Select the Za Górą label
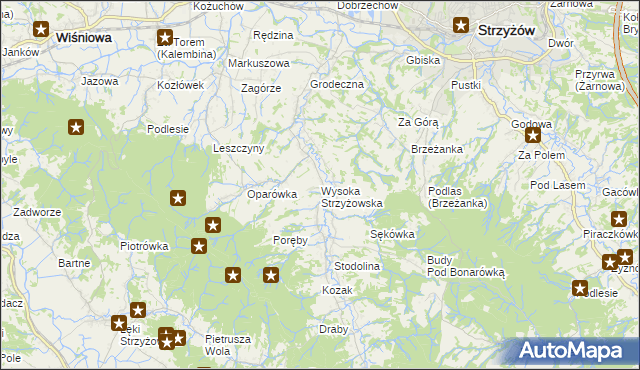 (418, 122)
